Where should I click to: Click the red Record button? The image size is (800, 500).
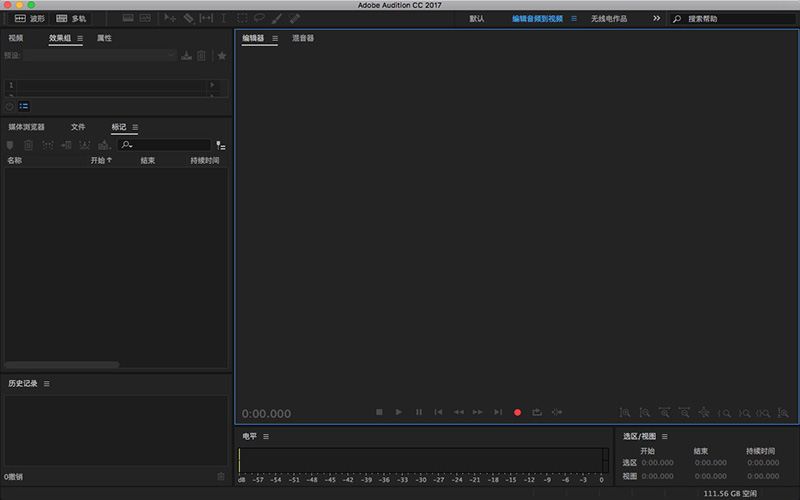[517, 412]
